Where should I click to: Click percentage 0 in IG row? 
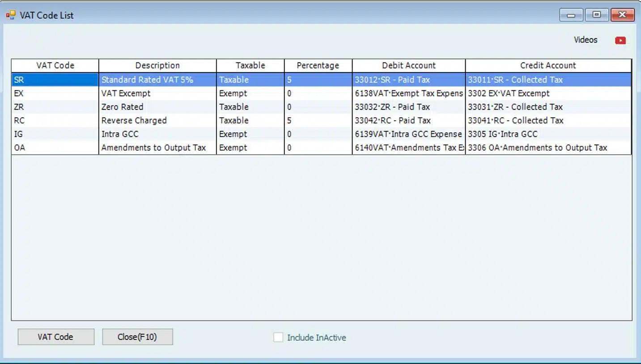pyautogui.click(x=318, y=134)
